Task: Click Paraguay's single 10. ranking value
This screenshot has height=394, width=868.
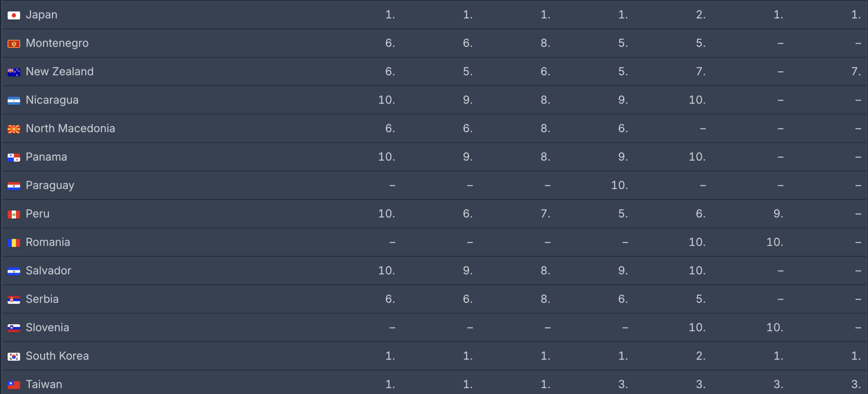Action: (619, 185)
